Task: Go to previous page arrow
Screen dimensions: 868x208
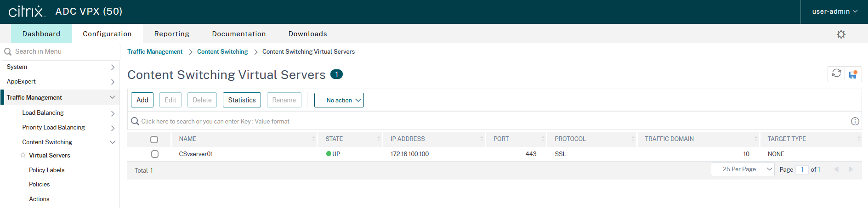Action: pyautogui.click(x=836, y=169)
